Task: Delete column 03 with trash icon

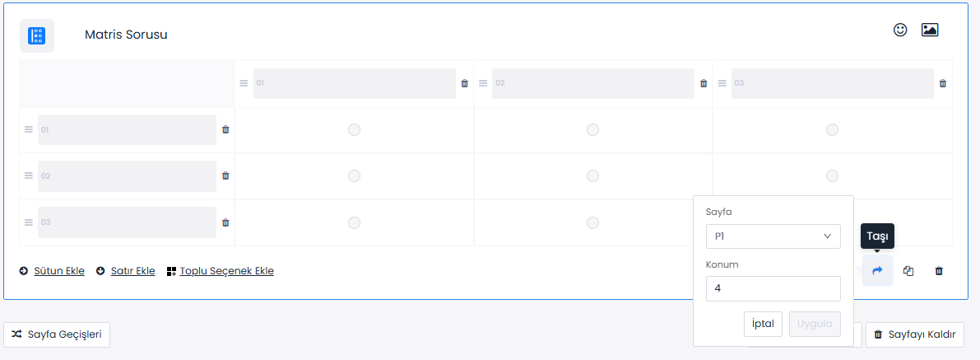Action: point(943,83)
